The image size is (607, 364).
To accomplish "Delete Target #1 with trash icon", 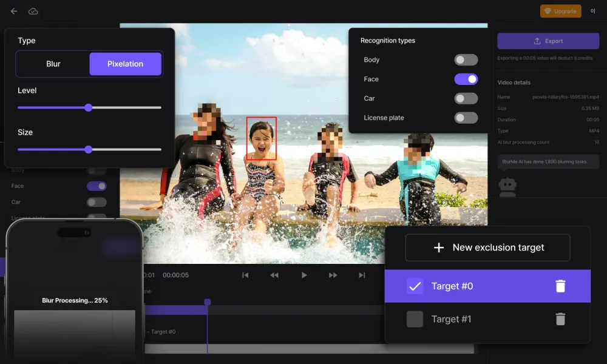I will click(x=560, y=319).
